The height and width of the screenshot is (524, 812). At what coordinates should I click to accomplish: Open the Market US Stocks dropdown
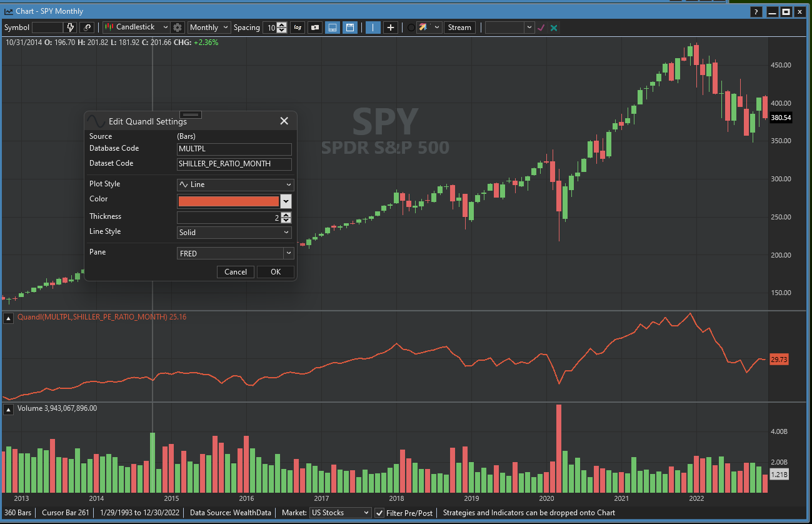(341, 513)
